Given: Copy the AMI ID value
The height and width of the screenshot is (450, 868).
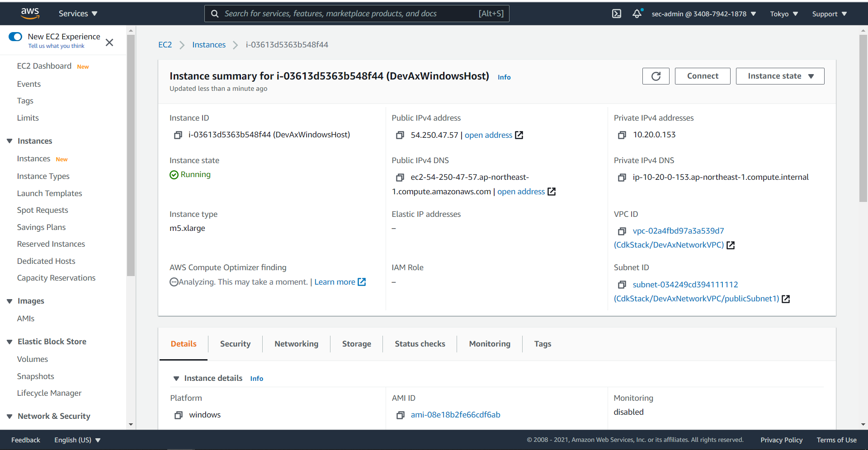Looking at the screenshot, I should 400,415.
